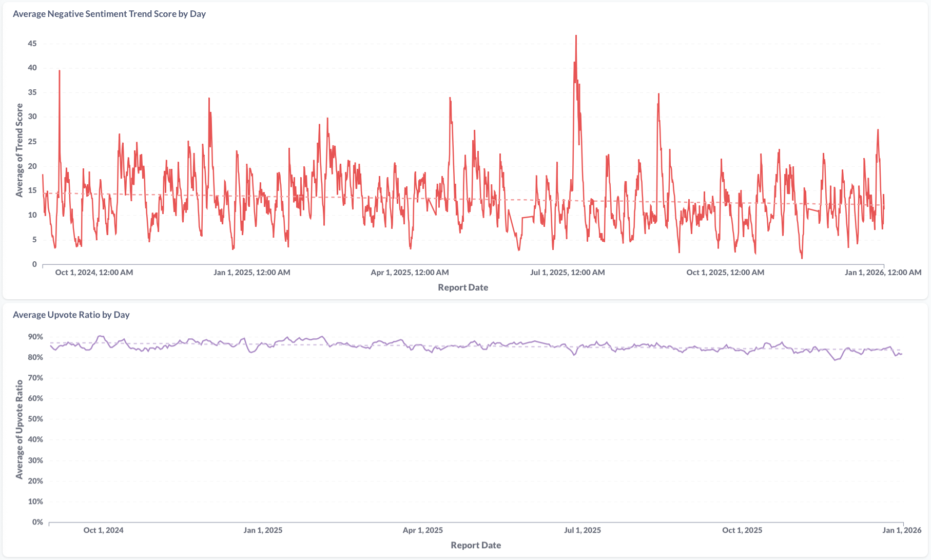931x560 pixels.
Task: Select the "Average of Upvote Ratio" y-axis title
Action: point(20,429)
